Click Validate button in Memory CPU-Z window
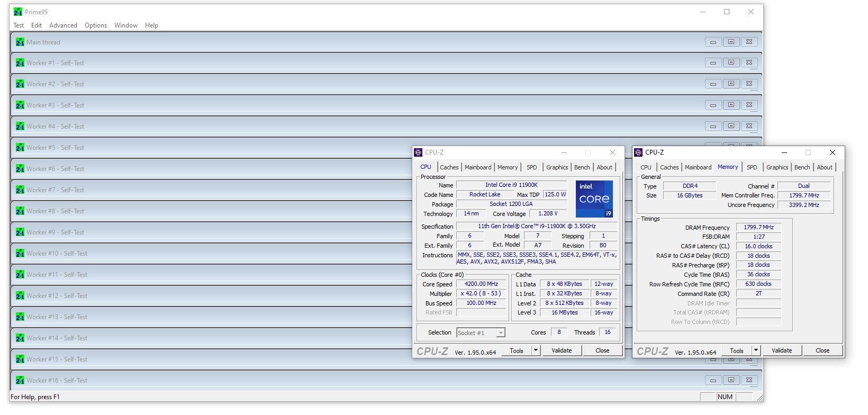Image resolution: width=868 pixels, height=415 pixels. (x=782, y=350)
